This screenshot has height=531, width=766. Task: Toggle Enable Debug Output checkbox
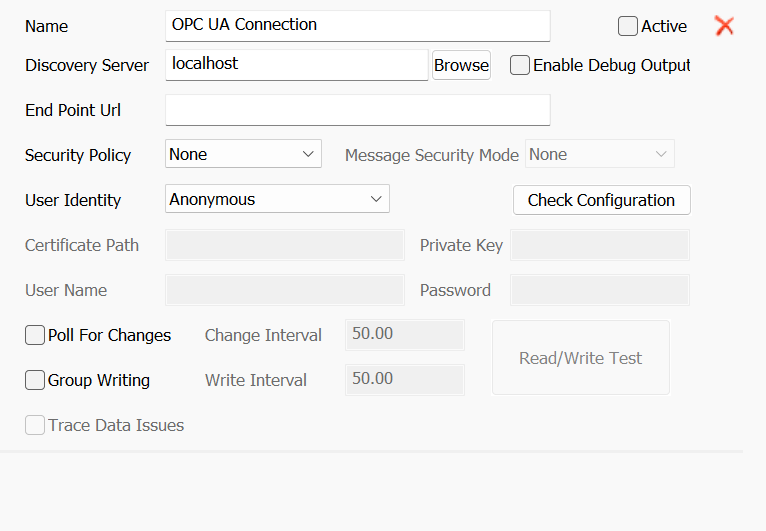pos(520,65)
